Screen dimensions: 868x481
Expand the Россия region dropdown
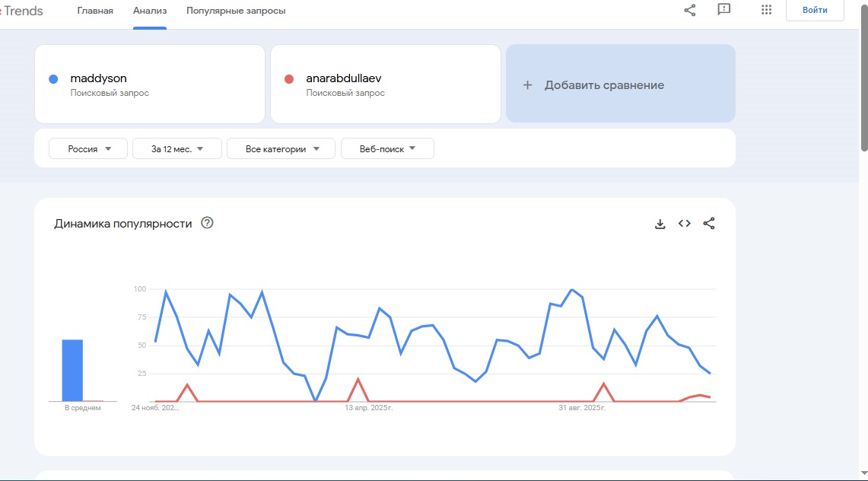click(x=87, y=149)
